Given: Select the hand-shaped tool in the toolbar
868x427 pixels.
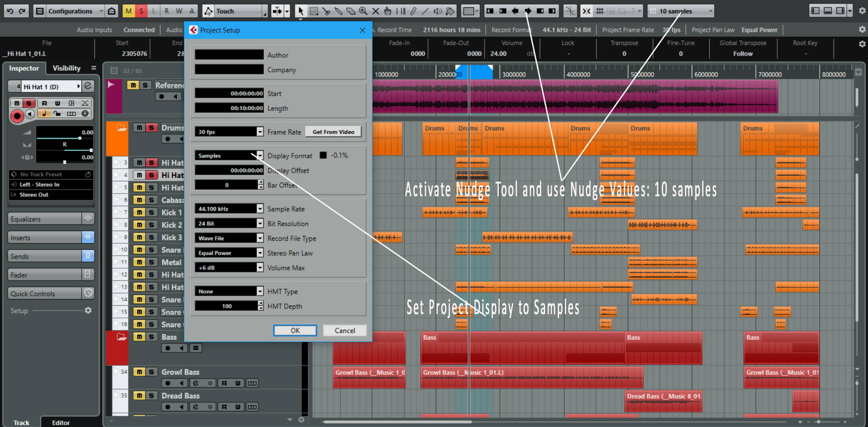Looking at the screenshot, I should [388, 11].
